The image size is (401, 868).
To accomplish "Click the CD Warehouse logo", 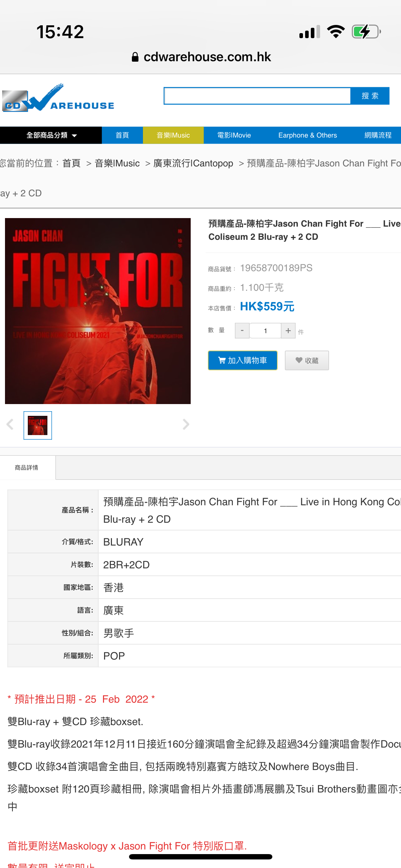I will click(x=58, y=98).
